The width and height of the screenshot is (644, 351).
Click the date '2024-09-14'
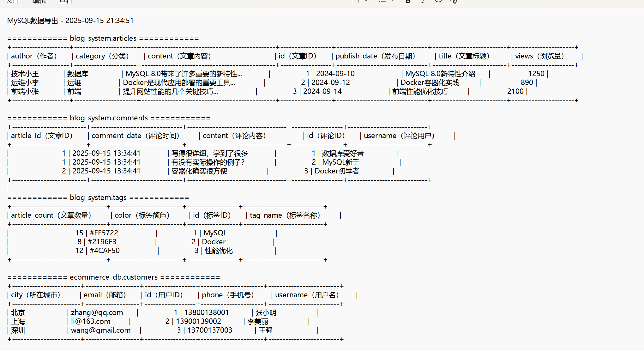tap(322, 91)
